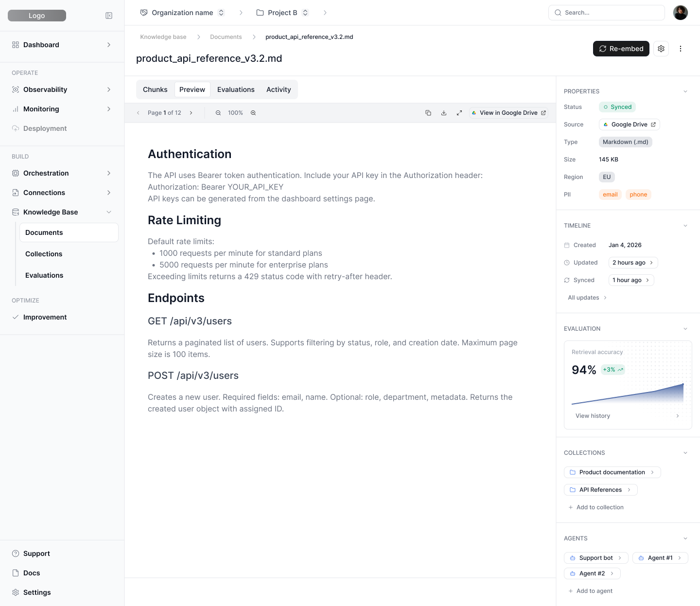The height and width of the screenshot is (606, 700).
Task: Open Collections in the sidebar
Action: [44, 254]
